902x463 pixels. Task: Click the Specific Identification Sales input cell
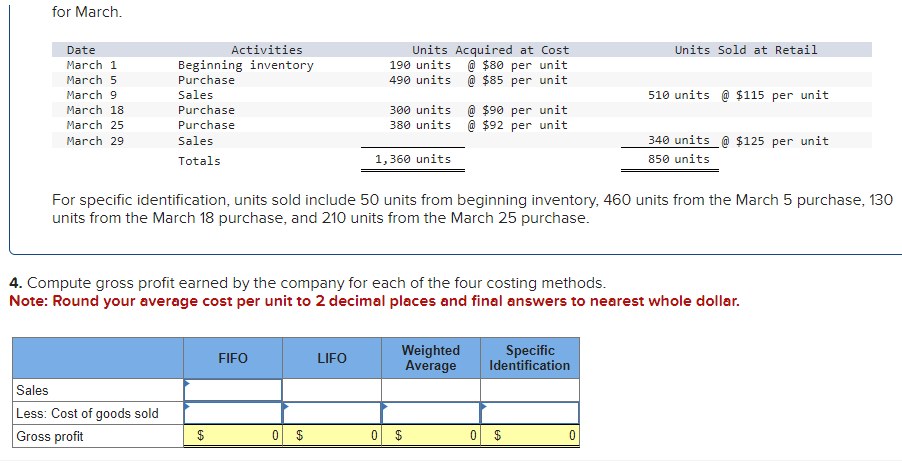pyautogui.click(x=530, y=390)
